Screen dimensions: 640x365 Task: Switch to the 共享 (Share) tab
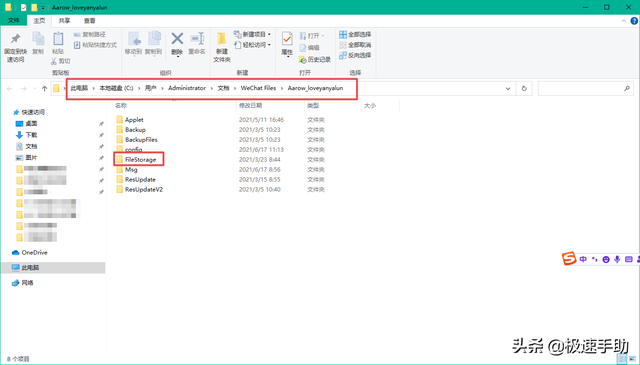coord(64,20)
